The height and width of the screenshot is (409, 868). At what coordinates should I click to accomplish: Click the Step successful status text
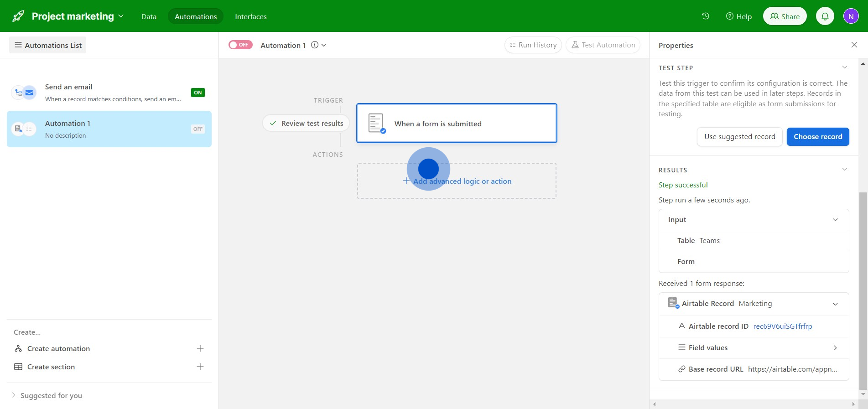(683, 185)
